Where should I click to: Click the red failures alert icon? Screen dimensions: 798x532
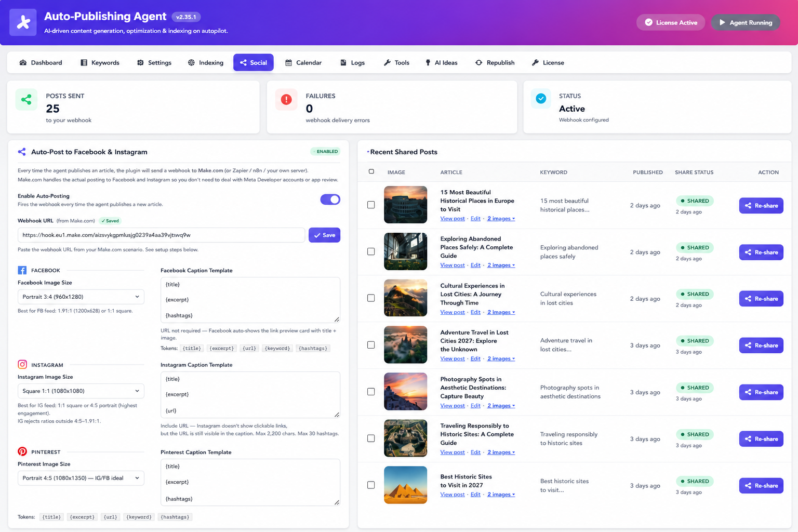coord(286,99)
